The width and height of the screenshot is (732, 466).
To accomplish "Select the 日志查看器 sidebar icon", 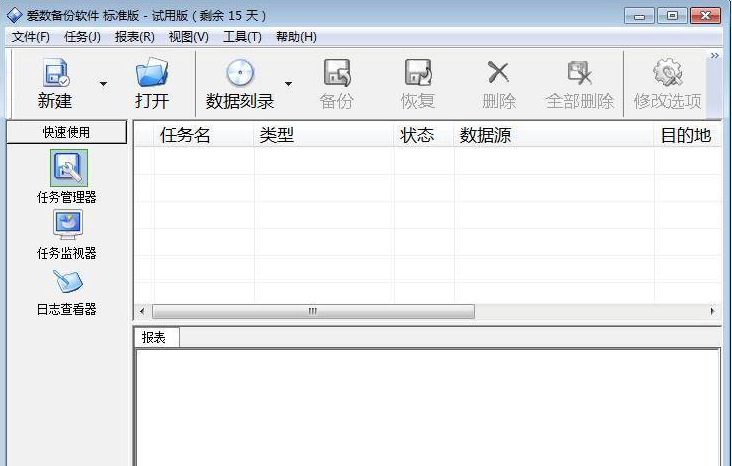I will pyautogui.click(x=68, y=282).
